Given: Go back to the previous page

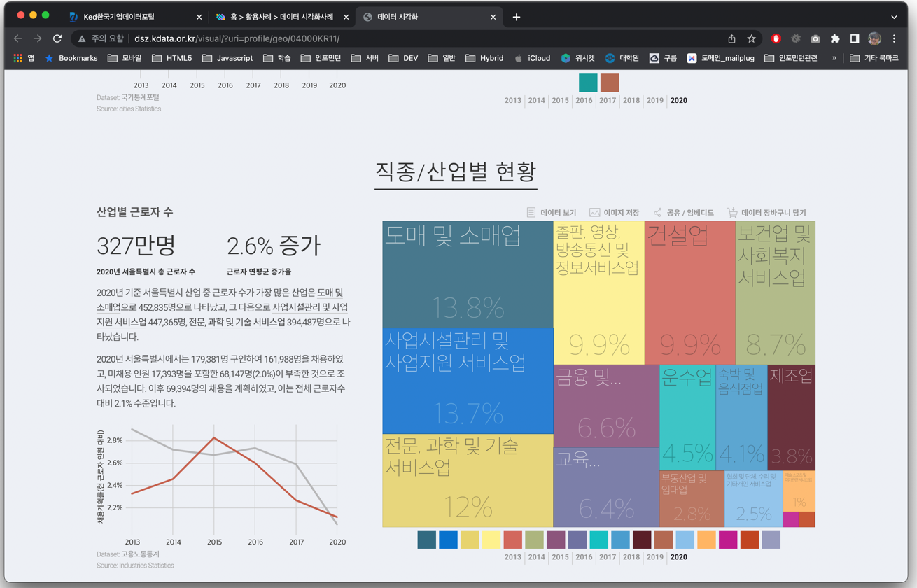Looking at the screenshot, I should [x=18, y=38].
